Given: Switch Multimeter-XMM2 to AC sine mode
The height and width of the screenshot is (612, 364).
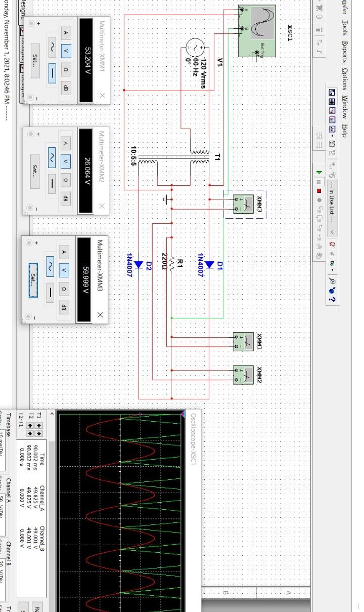Looking at the screenshot, I should pyautogui.click(x=52, y=158).
